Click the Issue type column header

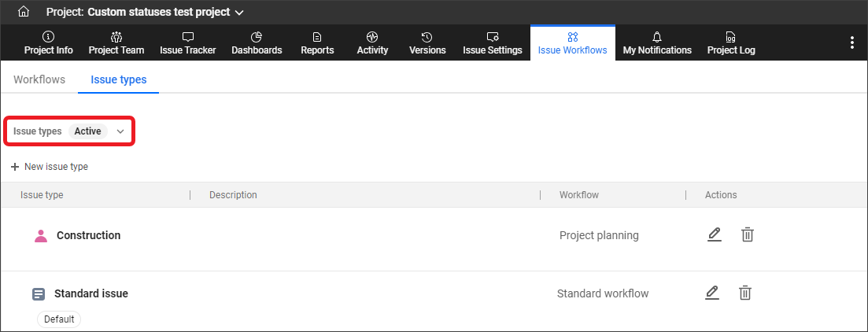pos(42,195)
